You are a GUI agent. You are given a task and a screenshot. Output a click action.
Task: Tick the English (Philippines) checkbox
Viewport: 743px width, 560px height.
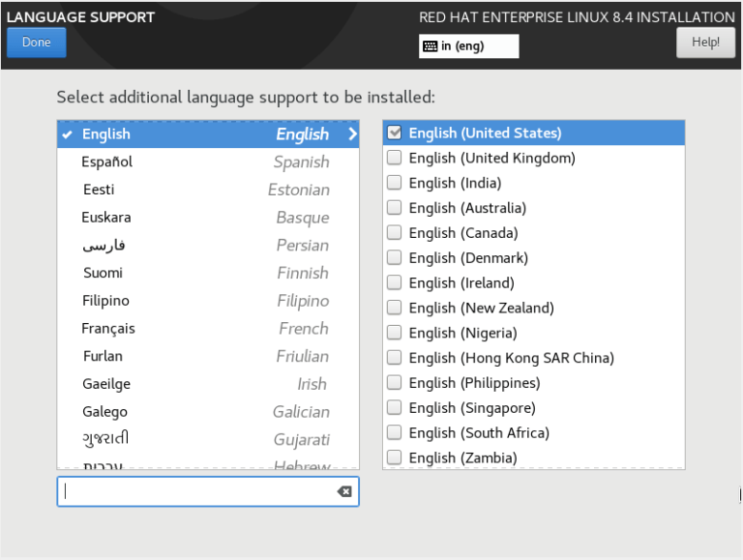[x=395, y=382]
